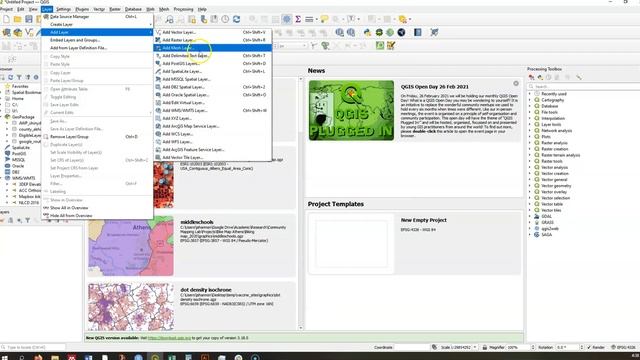
Task: Click the Open Data Source Manager toolbar icon
Action: [x=6, y=32]
